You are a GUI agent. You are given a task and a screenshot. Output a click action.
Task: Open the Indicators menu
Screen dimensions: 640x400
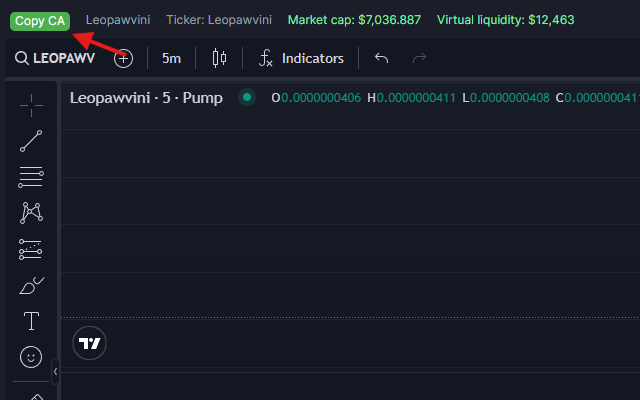coord(301,58)
